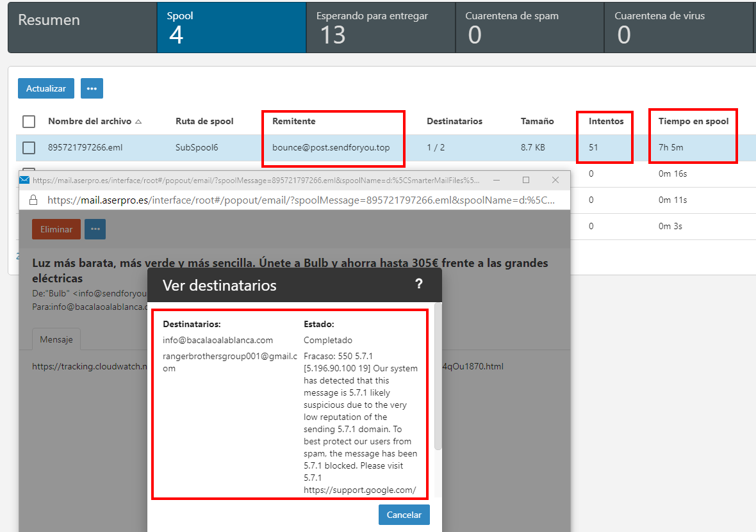The height and width of the screenshot is (532, 756).
Task: Click the recipients dialog scrollbar
Action: pos(438,378)
